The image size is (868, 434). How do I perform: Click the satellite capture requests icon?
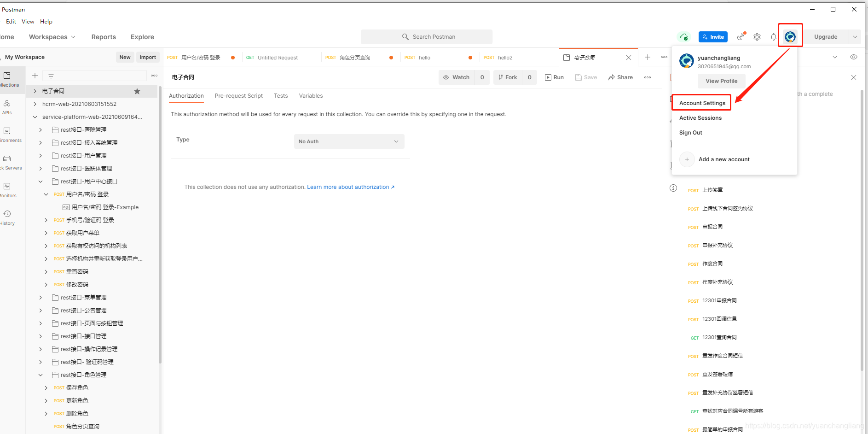[x=741, y=36]
